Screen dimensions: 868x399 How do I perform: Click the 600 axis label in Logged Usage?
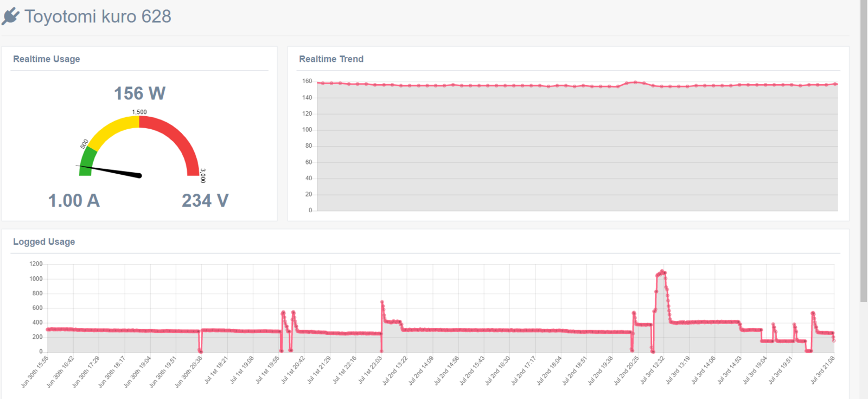click(x=37, y=308)
